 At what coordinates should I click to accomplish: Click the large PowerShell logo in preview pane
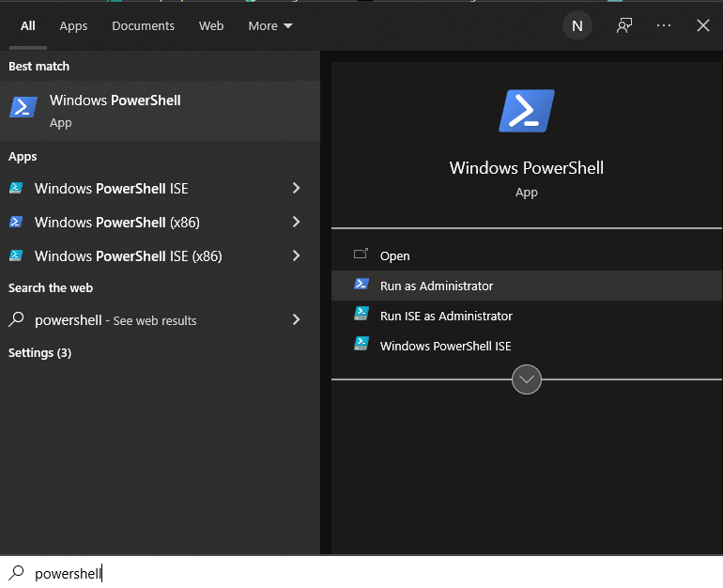coord(526,111)
